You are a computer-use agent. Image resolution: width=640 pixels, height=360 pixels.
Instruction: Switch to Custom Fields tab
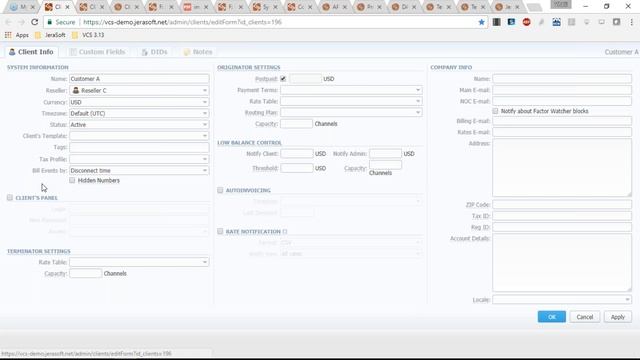coord(98,52)
